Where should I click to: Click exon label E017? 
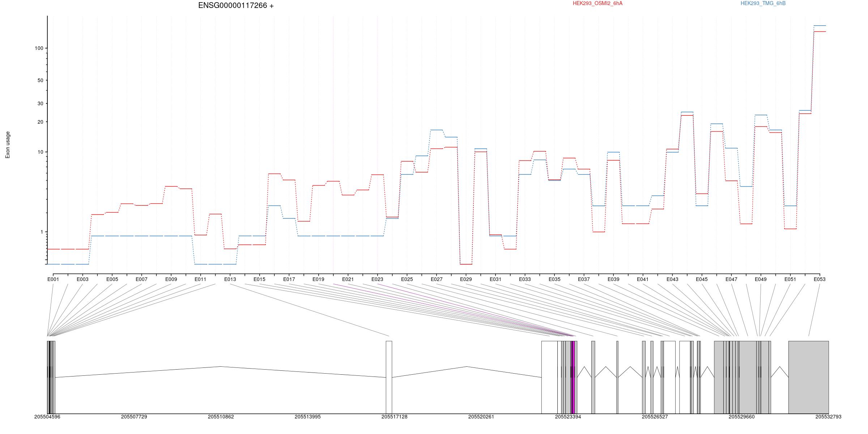[x=289, y=279]
